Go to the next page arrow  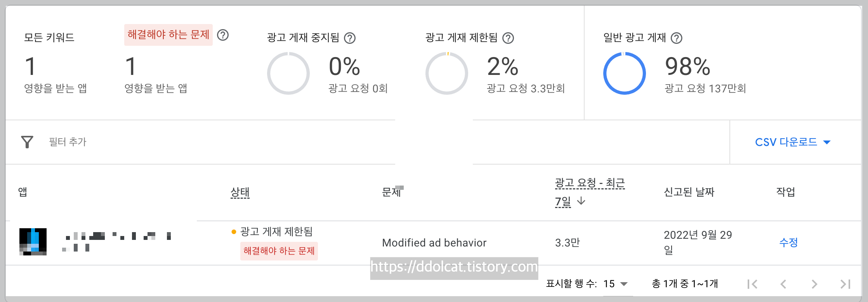[x=814, y=284]
